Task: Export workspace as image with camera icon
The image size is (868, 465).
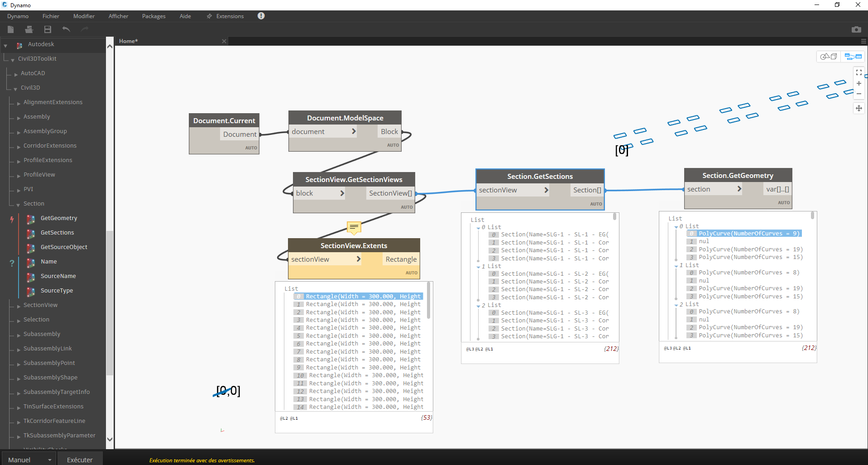Action: 856,29
